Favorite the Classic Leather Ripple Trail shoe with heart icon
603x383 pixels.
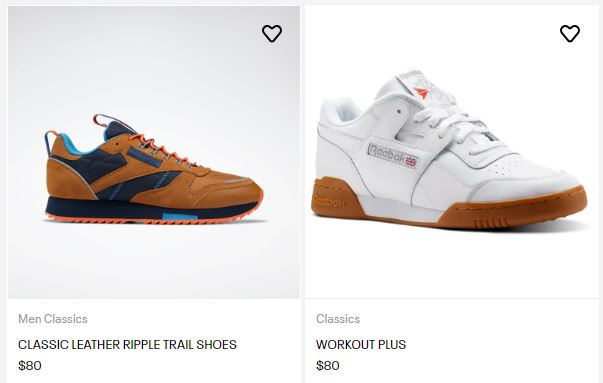coord(272,33)
